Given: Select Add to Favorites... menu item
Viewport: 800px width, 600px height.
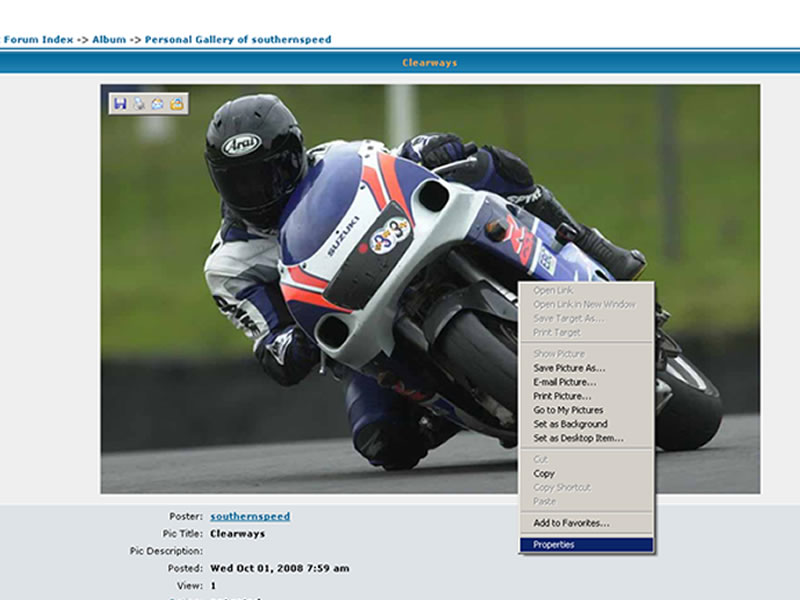Looking at the screenshot, I should coord(571,523).
